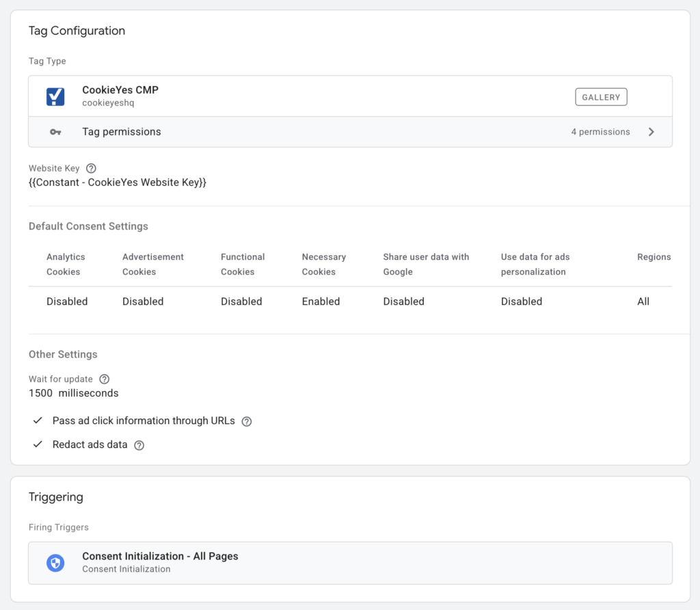Click the Default Consent Settings heading

pyautogui.click(x=88, y=226)
